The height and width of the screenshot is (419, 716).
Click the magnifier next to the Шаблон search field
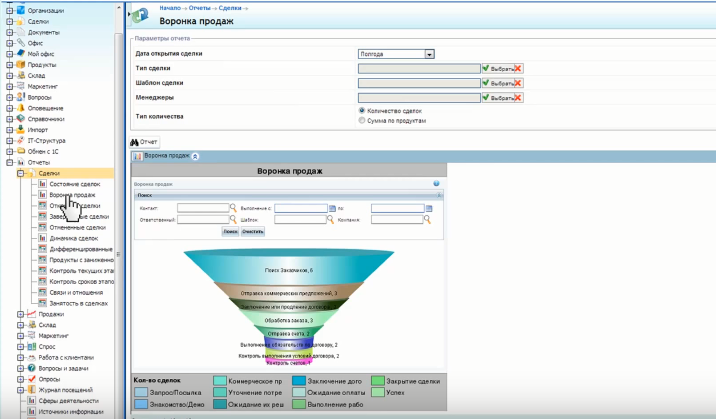click(330, 220)
